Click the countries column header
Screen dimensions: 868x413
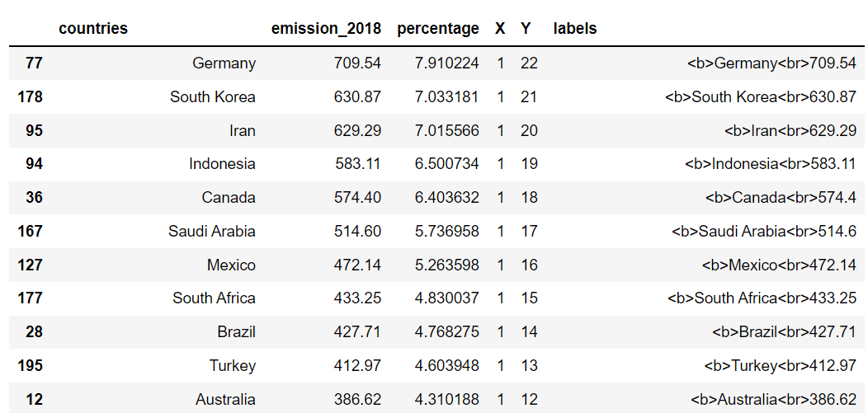point(93,28)
